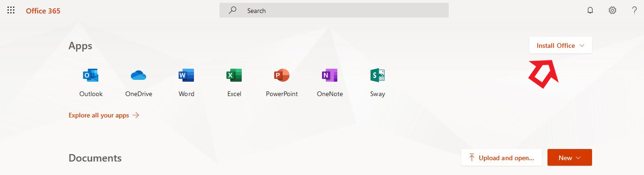The width and height of the screenshot is (644, 175).
Task: Open the app launcher waffle icon
Action: pos(11,10)
